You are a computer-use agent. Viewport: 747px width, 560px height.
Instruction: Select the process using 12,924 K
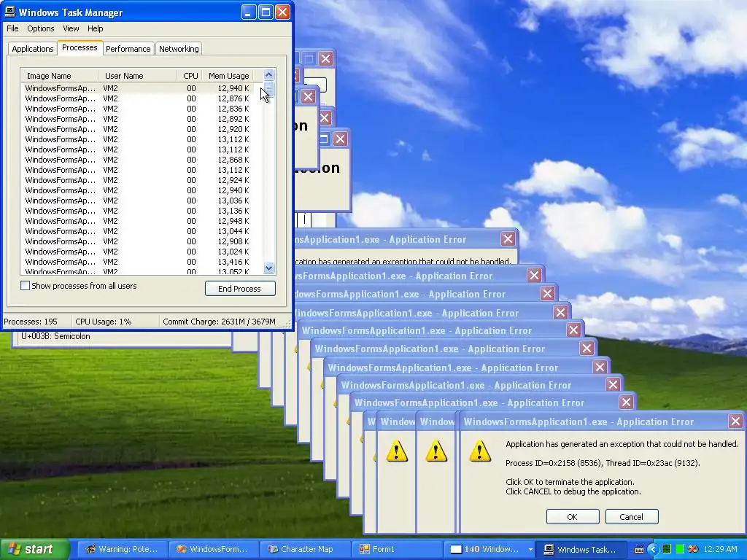pos(141,180)
